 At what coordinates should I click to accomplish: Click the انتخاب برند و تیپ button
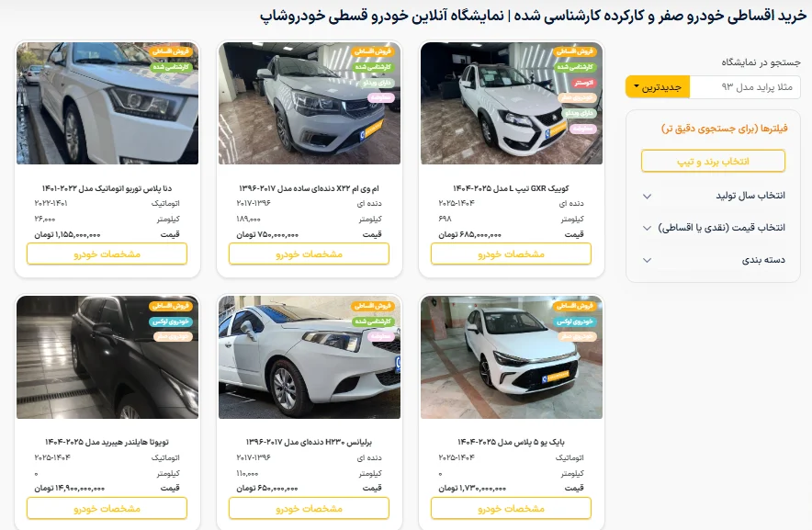pos(713,161)
